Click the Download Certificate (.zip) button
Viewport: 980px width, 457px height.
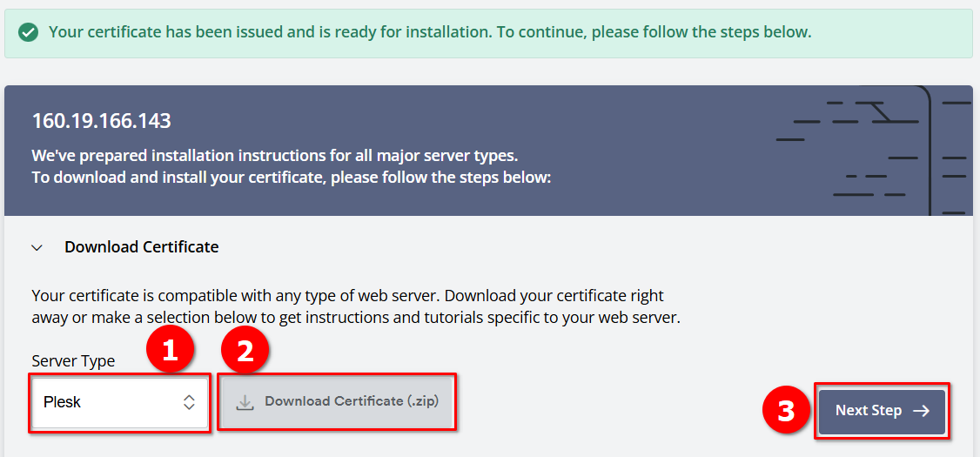(x=337, y=402)
